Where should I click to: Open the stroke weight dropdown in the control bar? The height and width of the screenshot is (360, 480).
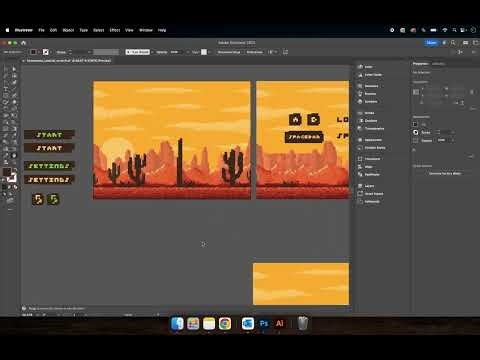click(89, 52)
